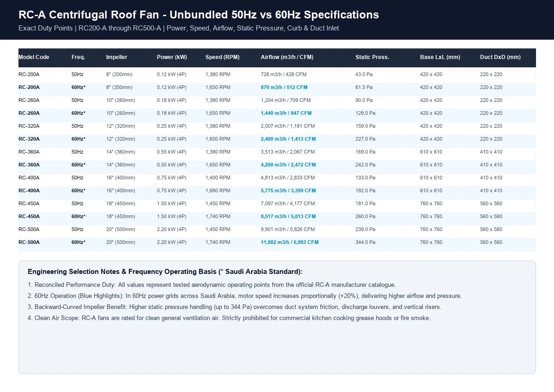Select note 2 about '60Hz Operation'
Viewport: 554px width, 392px height.
pos(245,296)
